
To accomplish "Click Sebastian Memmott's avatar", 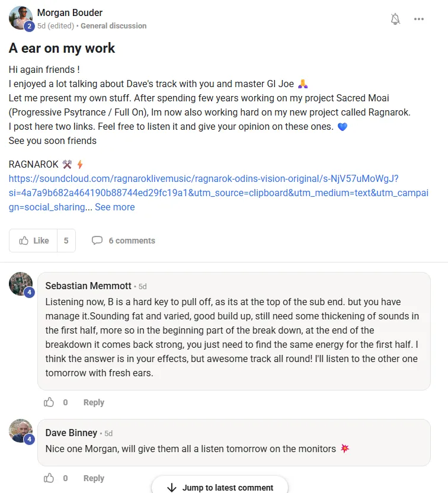I will coord(21,284).
